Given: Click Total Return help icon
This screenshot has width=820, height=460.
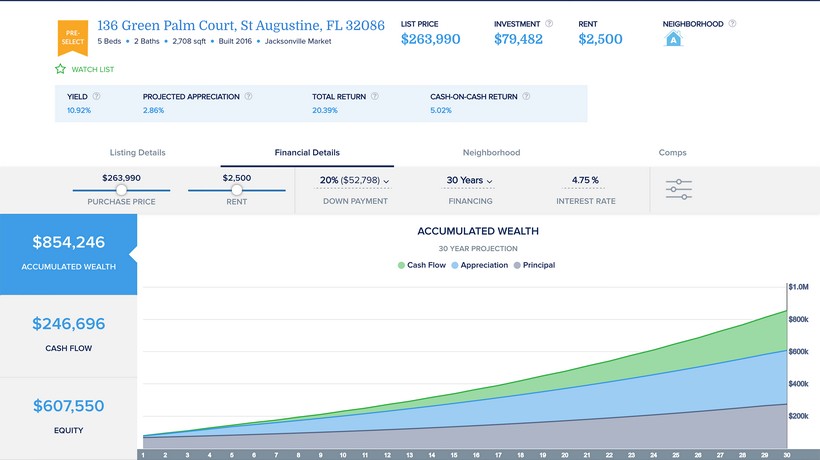Looking at the screenshot, I should point(372,97).
